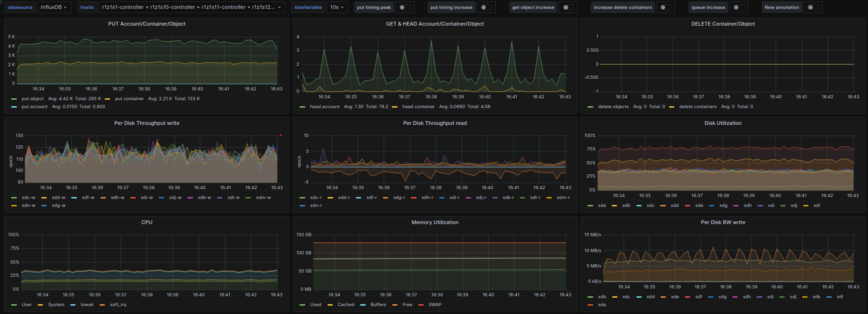Image resolution: width=868 pixels, height=314 pixels.
Task: Click the red SWAP legend color marker
Action: pyautogui.click(x=421, y=305)
